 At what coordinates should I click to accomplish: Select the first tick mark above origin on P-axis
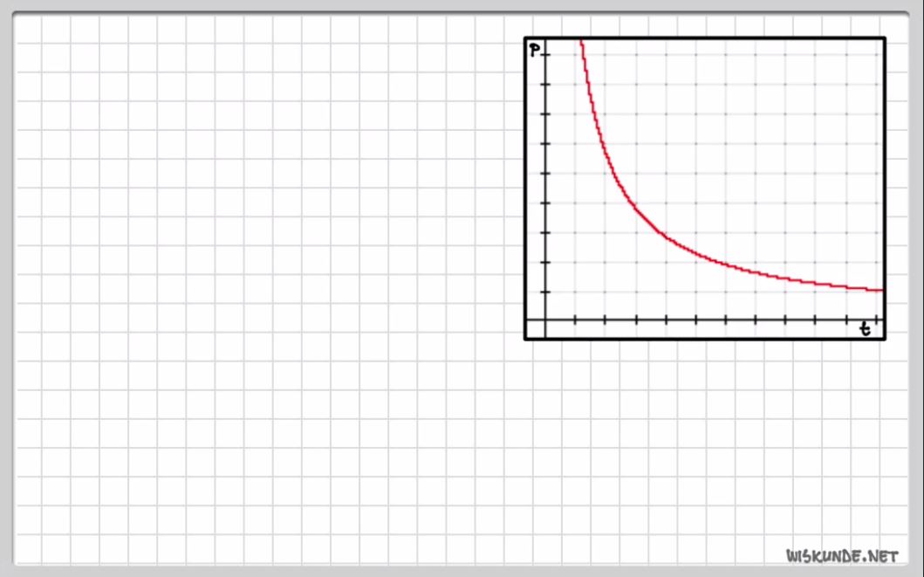pos(545,292)
